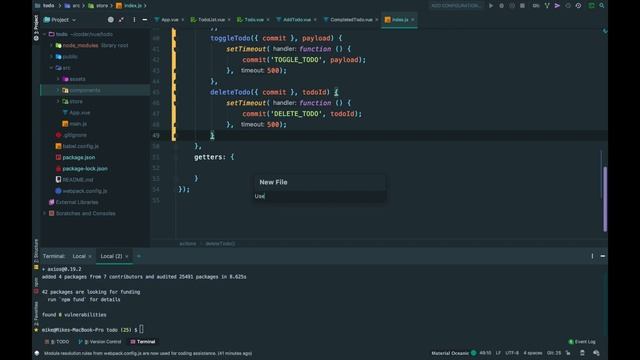Viewport: 640px width, 360px height.
Task: Select main.js in the project tree
Action: tap(78, 124)
